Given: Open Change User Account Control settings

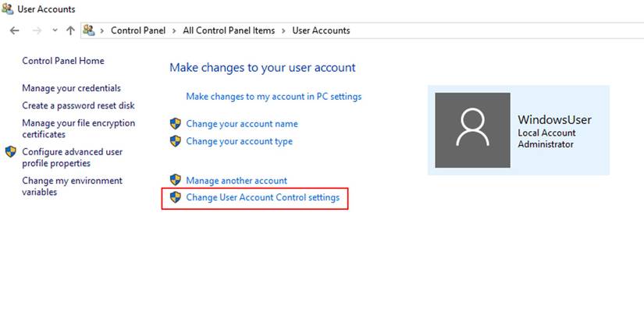Looking at the screenshot, I should point(262,198).
